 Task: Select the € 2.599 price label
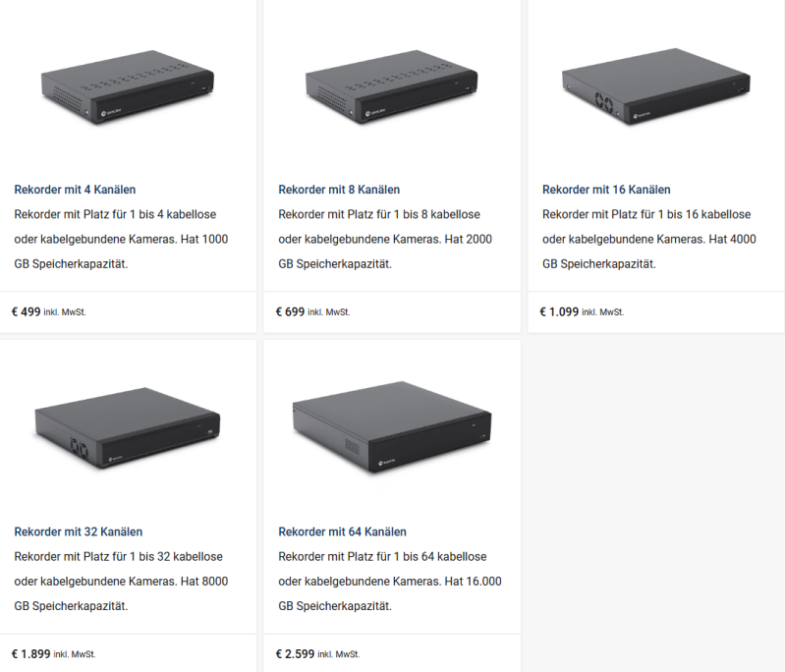click(295, 653)
